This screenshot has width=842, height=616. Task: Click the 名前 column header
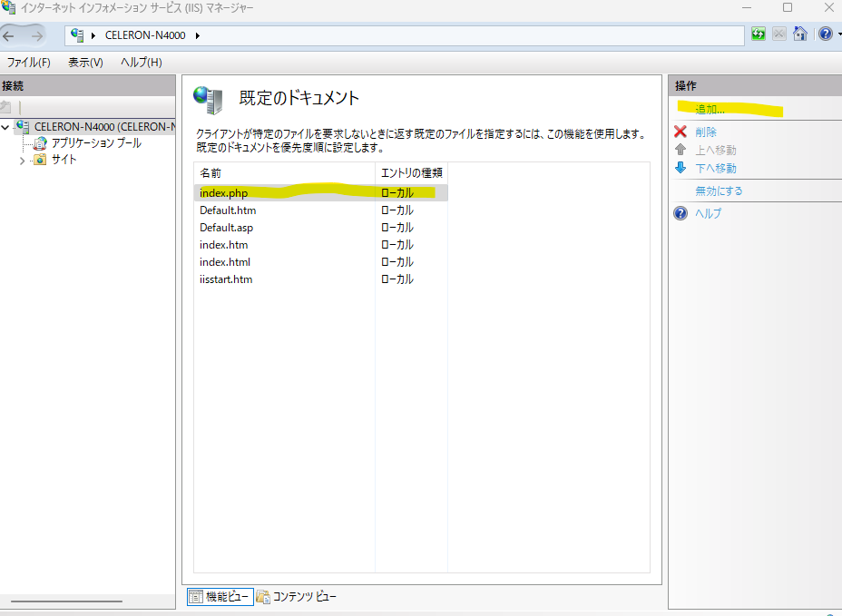point(285,173)
